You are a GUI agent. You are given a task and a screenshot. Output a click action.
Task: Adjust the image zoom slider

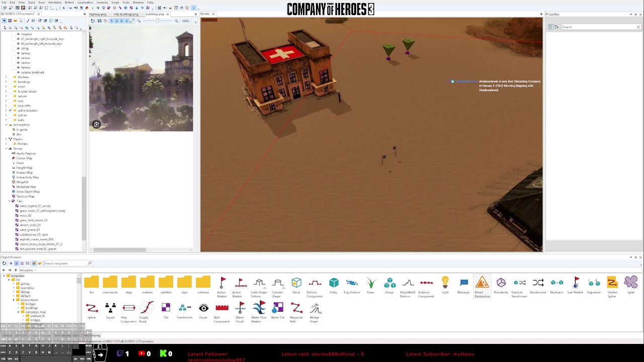157,21
